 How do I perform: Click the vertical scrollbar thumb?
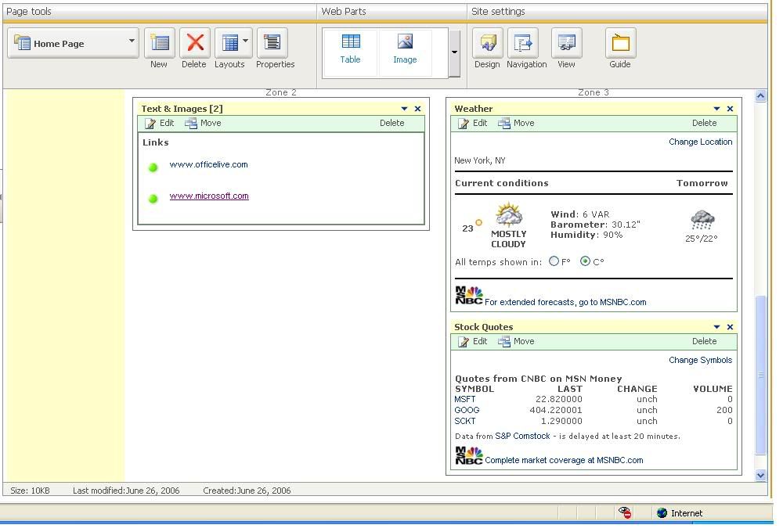pyautogui.click(x=760, y=375)
